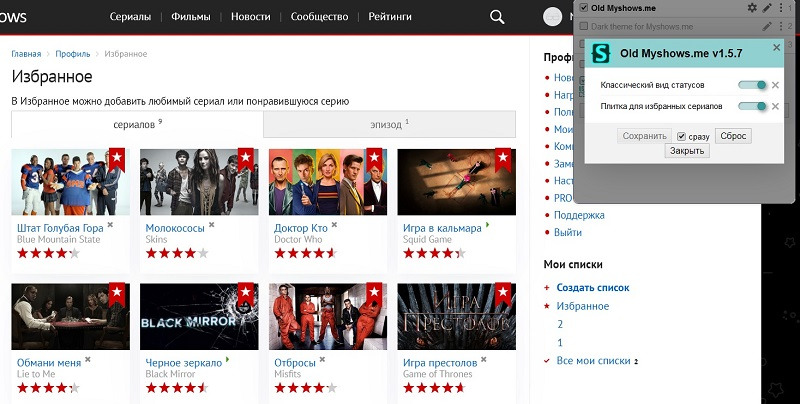This screenshot has height=404, width=800.
Task: Click the favorite star ribbon on Misfits
Action: tap(374, 294)
